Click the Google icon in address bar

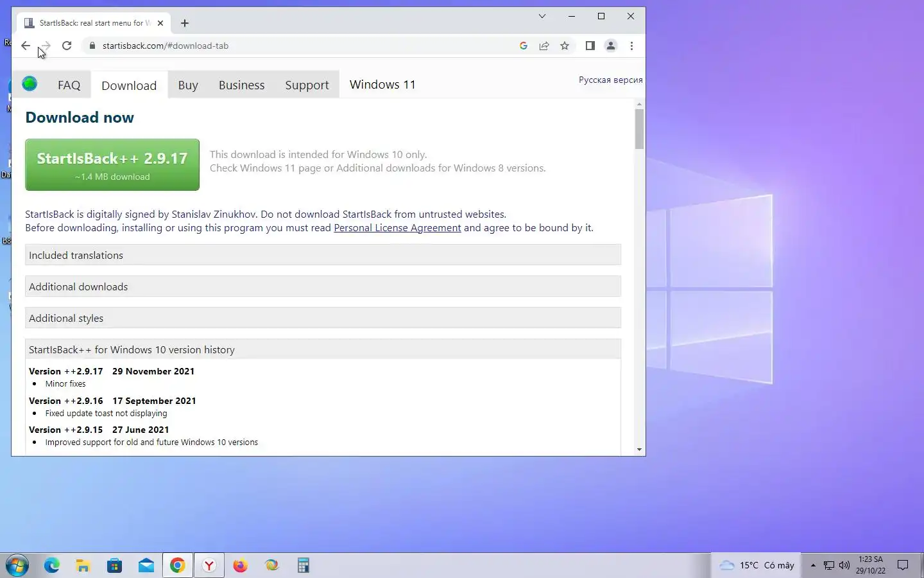click(x=524, y=46)
